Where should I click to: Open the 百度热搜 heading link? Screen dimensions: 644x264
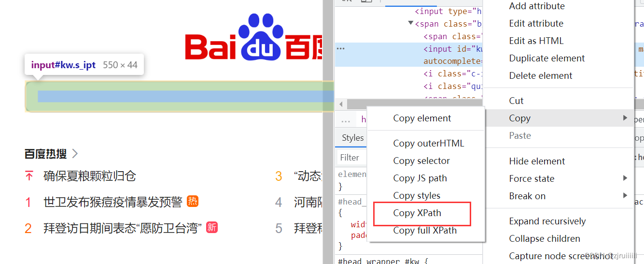tap(45, 154)
